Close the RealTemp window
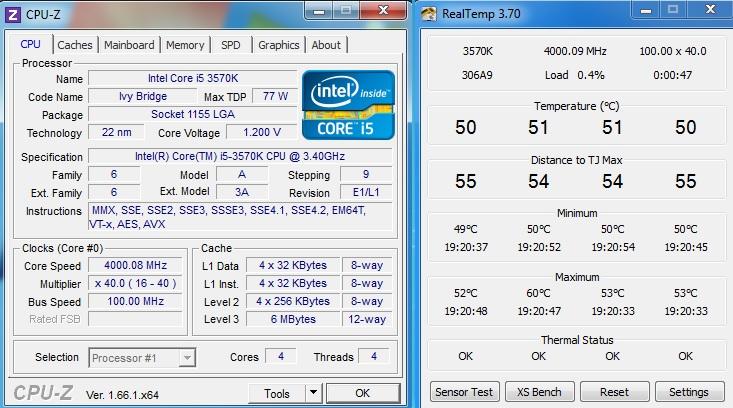733x408 pixels. [x=710, y=10]
